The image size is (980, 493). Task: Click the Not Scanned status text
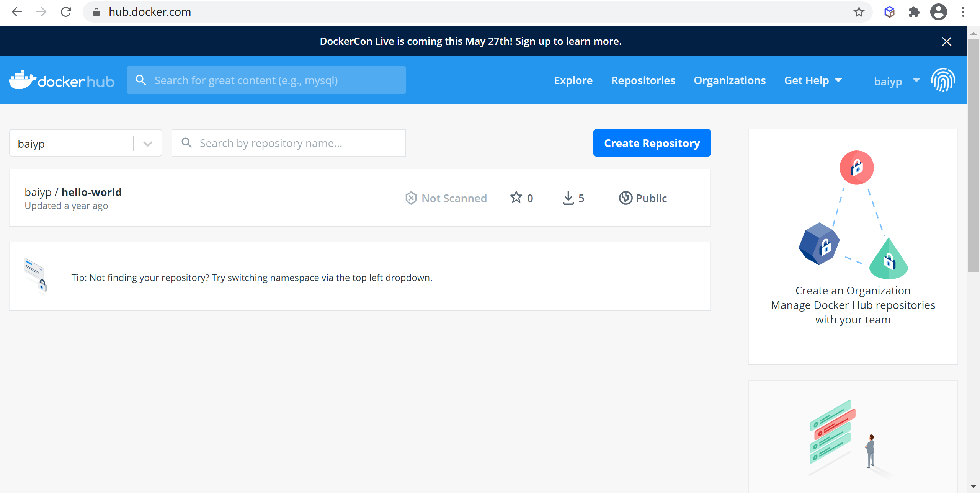tap(454, 198)
